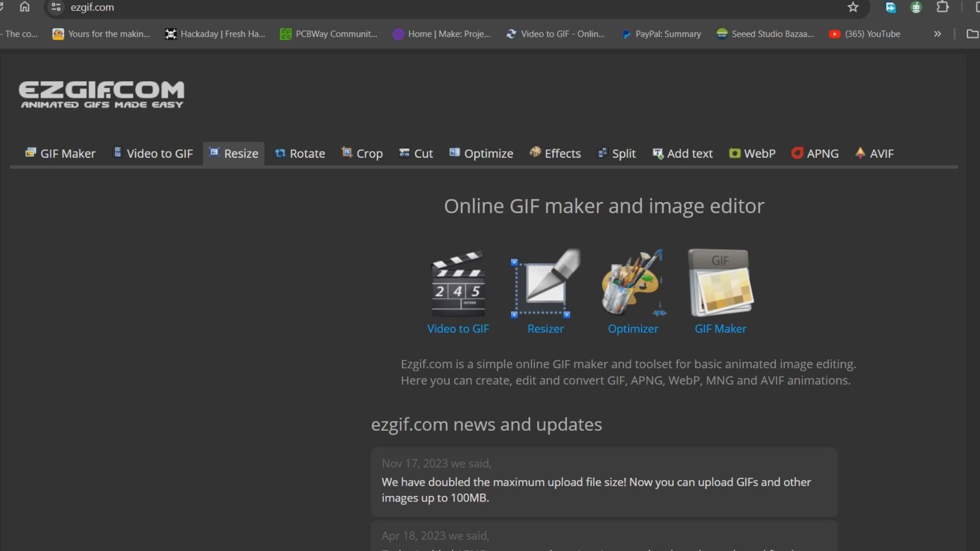The height and width of the screenshot is (551, 980).
Task: Open the Video to GIF - Online bookmark
Action: pyautogui.click(x=555, y=34)
